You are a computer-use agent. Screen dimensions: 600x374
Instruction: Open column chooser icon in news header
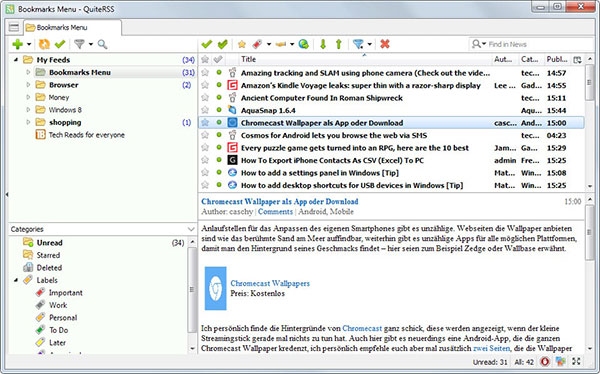point(577,59)
